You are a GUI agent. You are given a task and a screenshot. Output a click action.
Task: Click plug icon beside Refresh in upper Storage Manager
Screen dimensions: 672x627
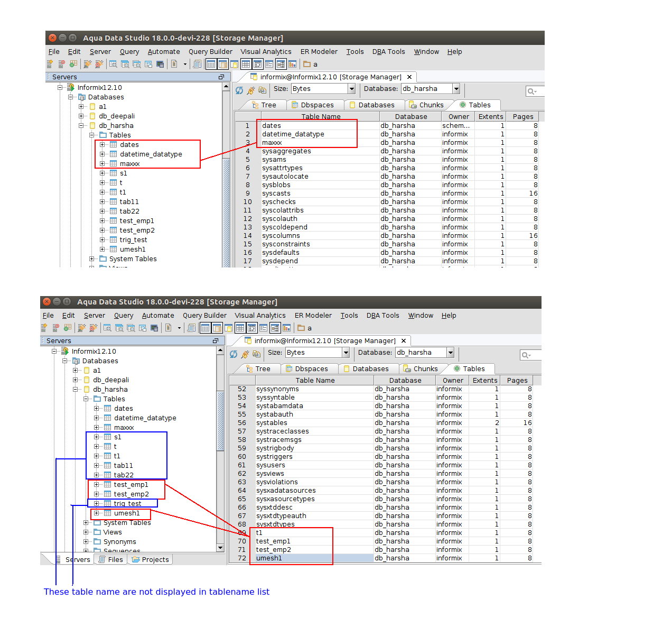click(x=250, y=90)
